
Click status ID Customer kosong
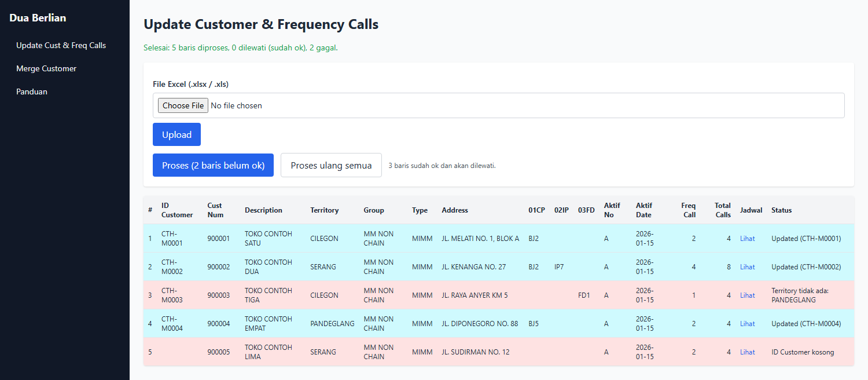click(x=803, y=352)
